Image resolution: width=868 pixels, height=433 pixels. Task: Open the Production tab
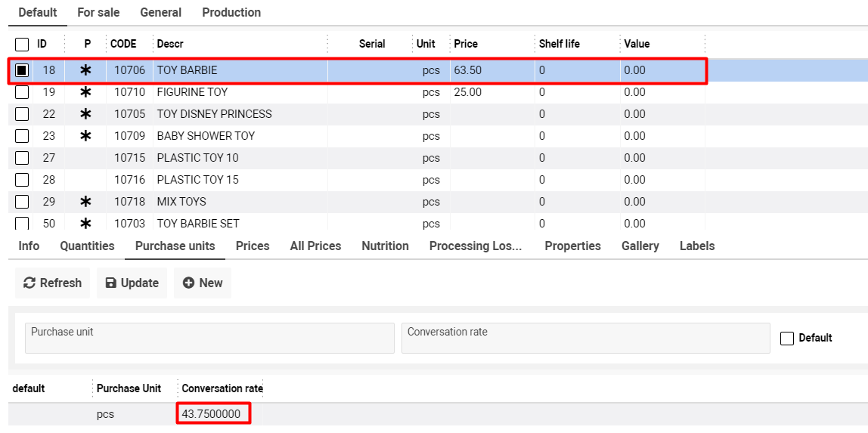(231, 12)
